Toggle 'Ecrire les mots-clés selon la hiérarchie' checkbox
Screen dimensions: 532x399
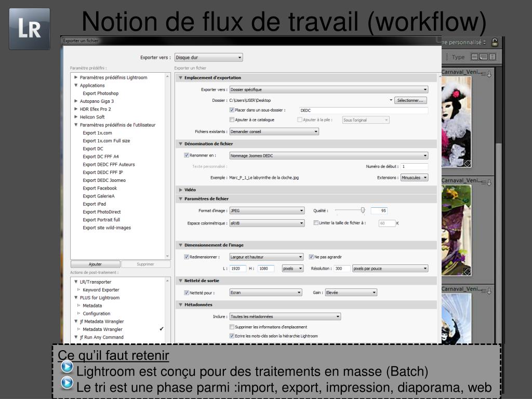pos(232,336)
